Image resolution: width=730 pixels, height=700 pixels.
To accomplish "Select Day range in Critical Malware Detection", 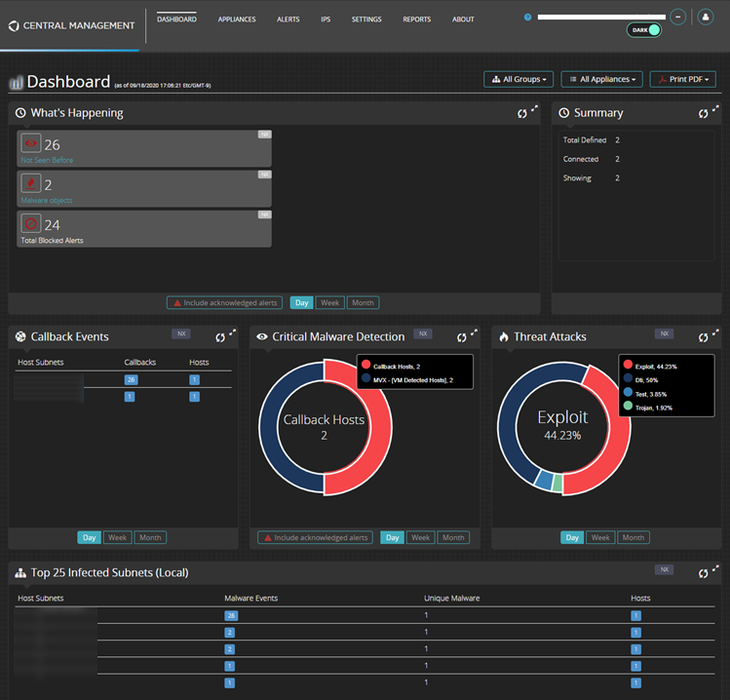I will coord(392,537).
